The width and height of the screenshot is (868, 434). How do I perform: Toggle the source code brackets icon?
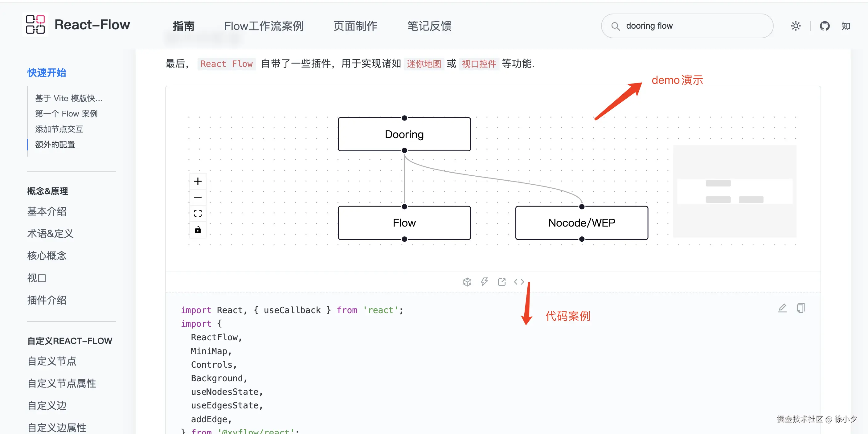[518, 282]
